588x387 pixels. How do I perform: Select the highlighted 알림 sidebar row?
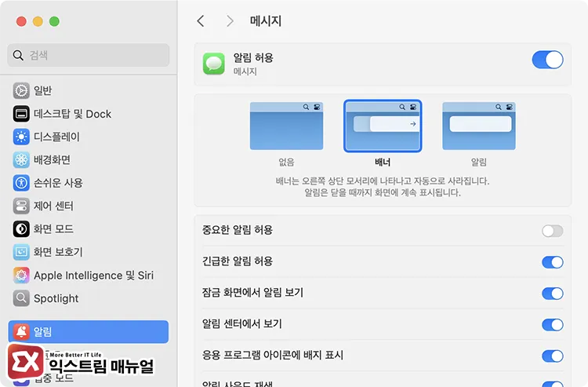click(88, 331)
